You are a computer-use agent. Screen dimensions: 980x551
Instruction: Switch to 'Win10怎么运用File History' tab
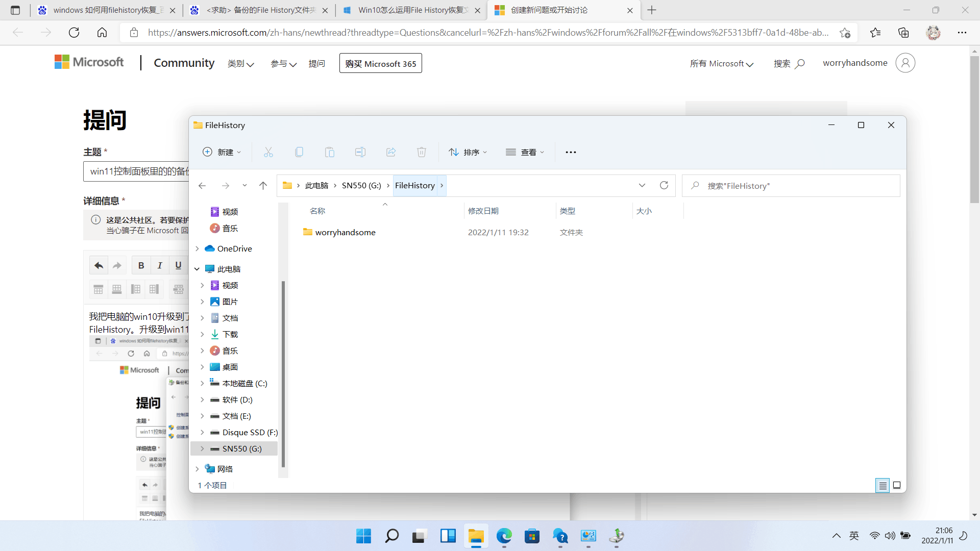pyautogui.click(x=412, y=10)
